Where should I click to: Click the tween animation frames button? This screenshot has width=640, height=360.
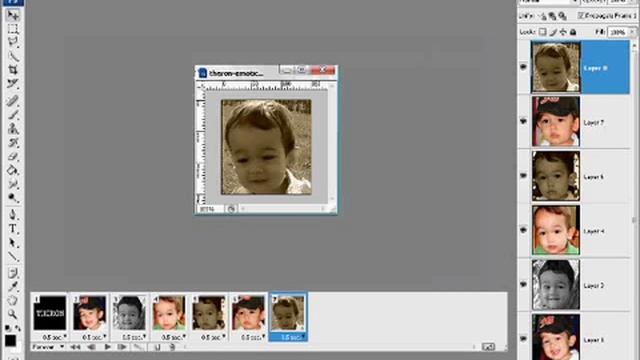click(x=138, y=347)
